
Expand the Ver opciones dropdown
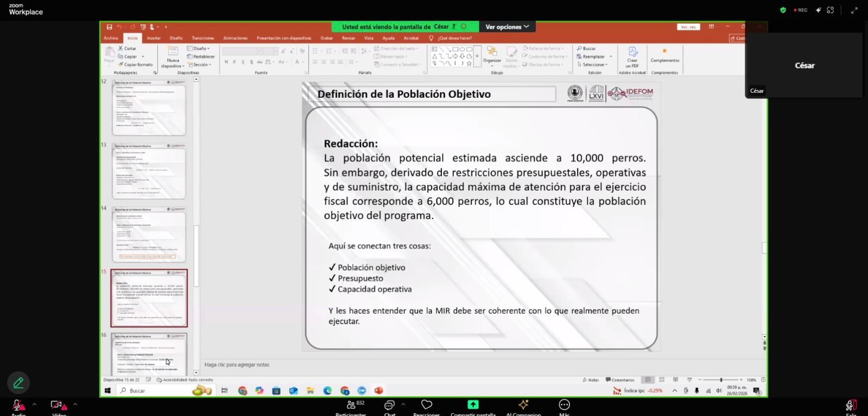tap(507, 27)
